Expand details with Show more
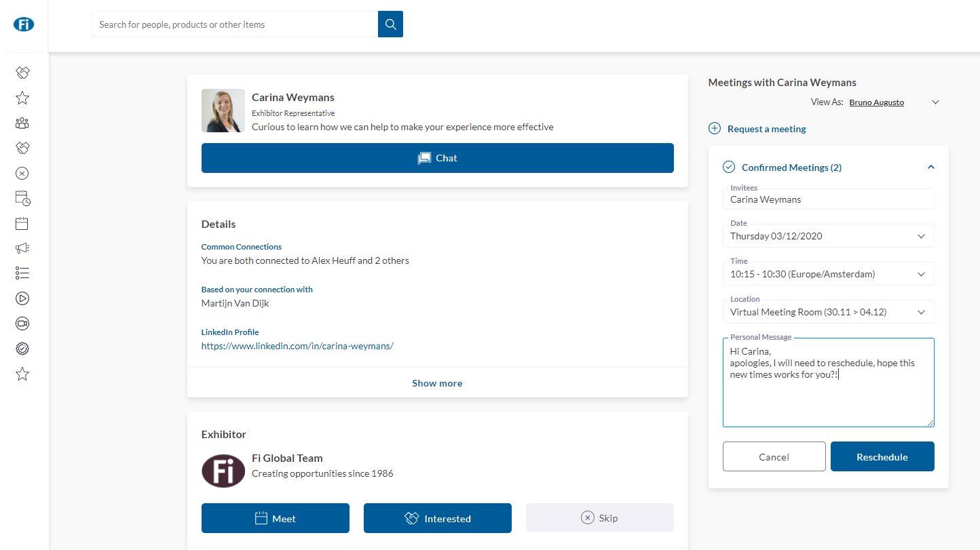This screenshot has width=980, height=550. 437,383
